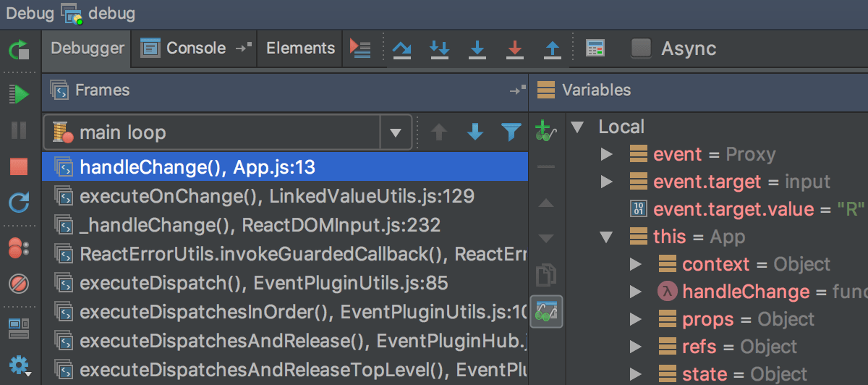Click Mute Breakpoints icon
The image size is (868, 385).
[19, 283]
